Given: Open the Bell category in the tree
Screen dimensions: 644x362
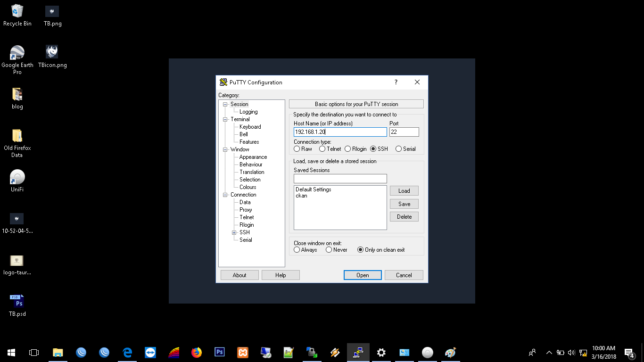Looking at the screenshot, I should (244, 134).
